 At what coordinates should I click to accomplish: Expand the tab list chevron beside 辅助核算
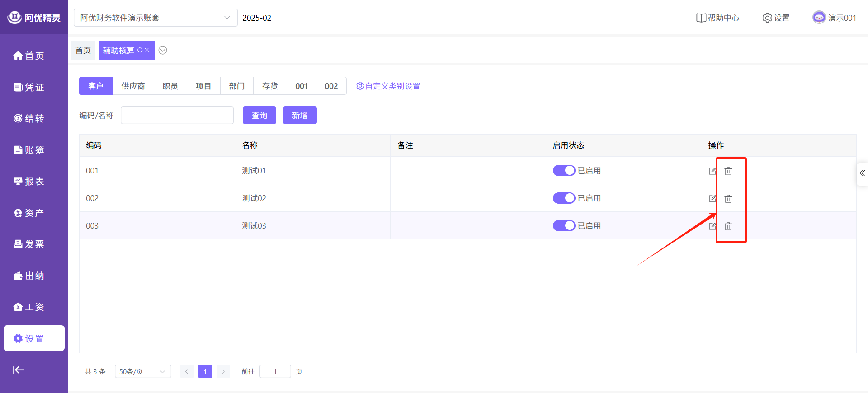163,50
